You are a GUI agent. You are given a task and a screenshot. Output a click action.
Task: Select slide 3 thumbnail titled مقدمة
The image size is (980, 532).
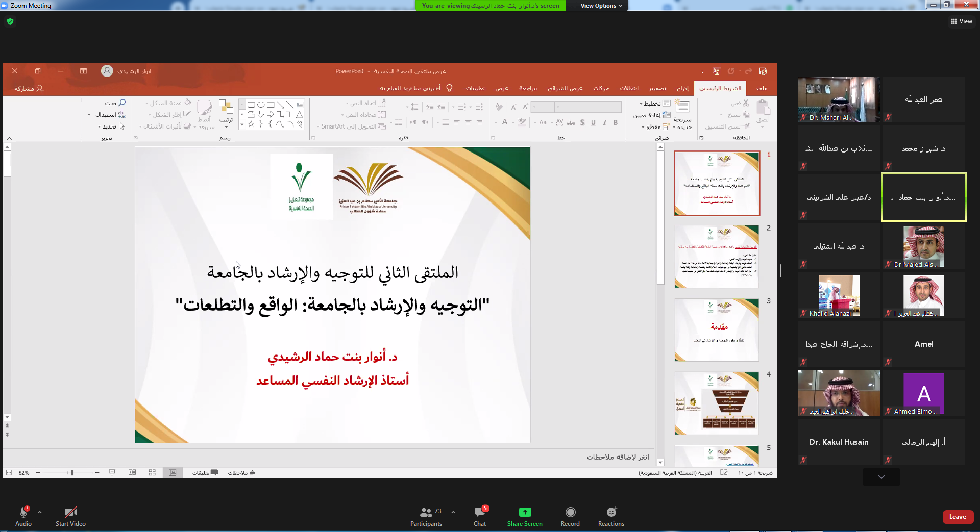717,330
